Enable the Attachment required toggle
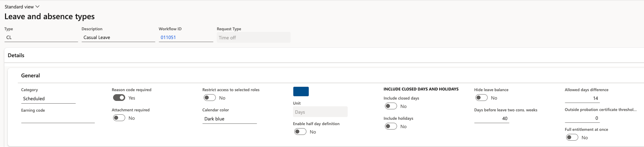The height and width of the screenshot is (147, 644). 119,118
